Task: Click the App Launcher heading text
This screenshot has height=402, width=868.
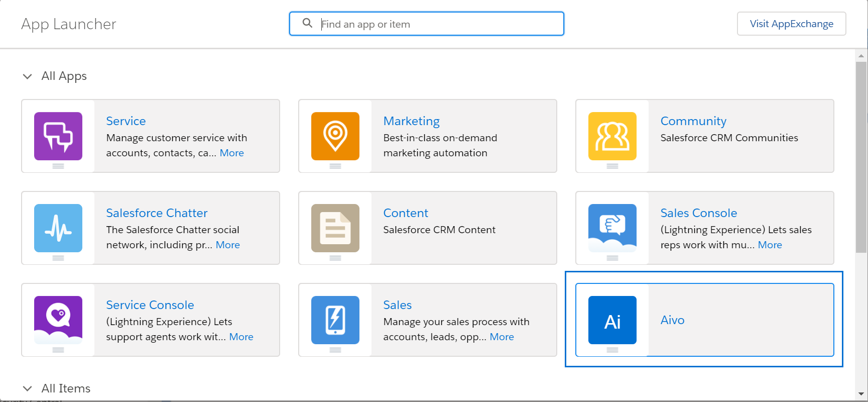Action: (x=69, y=24)
